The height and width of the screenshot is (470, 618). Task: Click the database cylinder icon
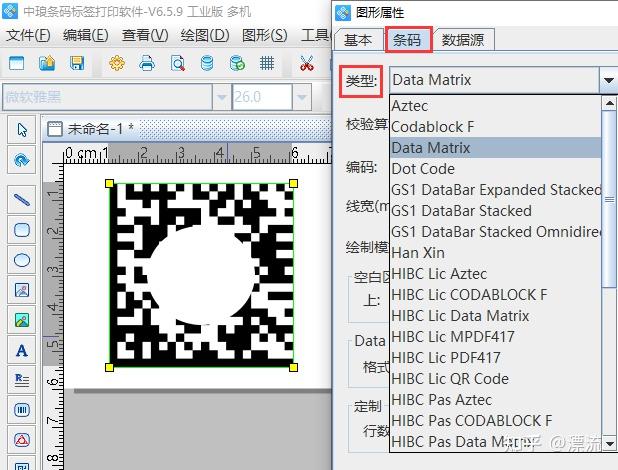[x=207, y=63]
